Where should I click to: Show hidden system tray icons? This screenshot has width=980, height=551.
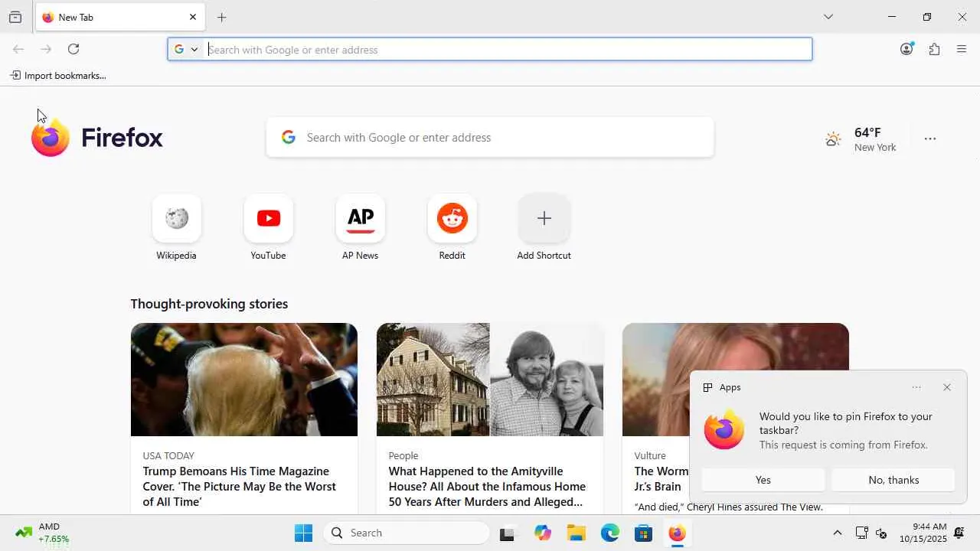(837, 533)
